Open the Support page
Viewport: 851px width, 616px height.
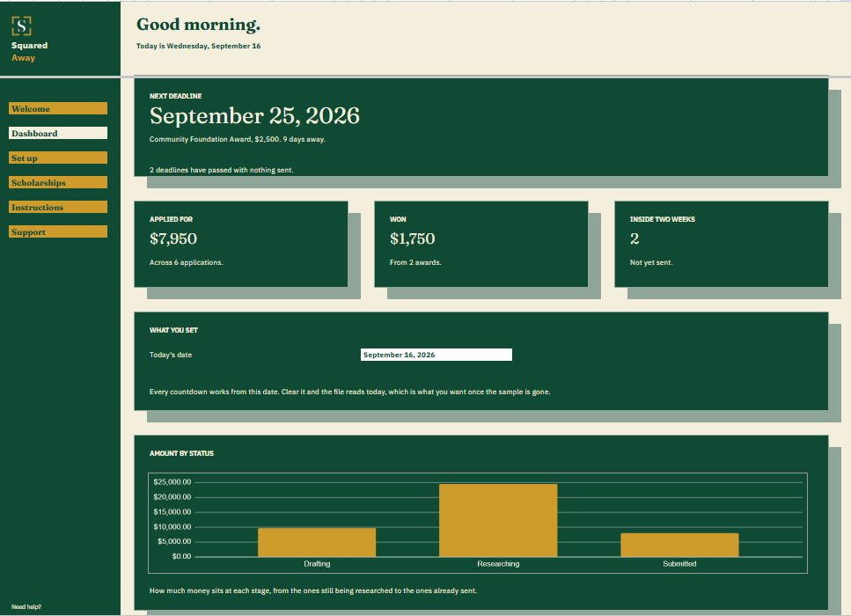[58, 231]
